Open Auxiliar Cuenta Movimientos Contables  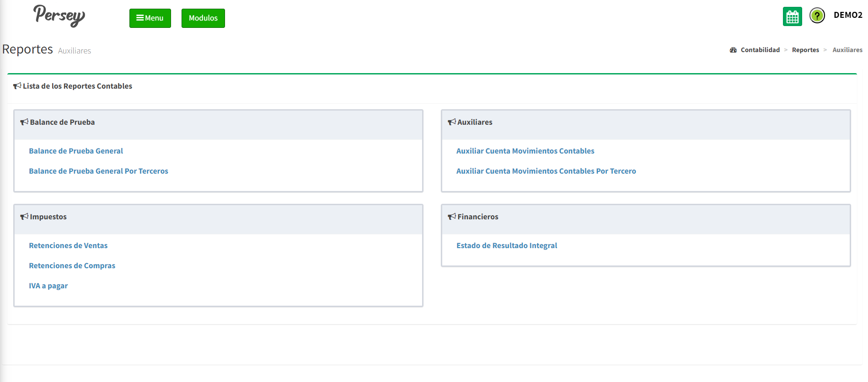click(x=525, y=151)
